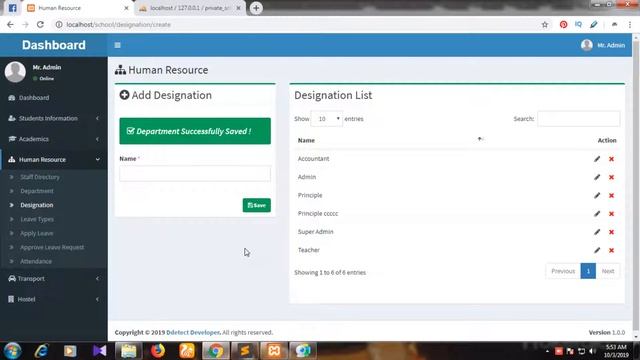The image size is (640, 360).
Task: Open Firefox from the taskbar
Action: coord(158,351)
